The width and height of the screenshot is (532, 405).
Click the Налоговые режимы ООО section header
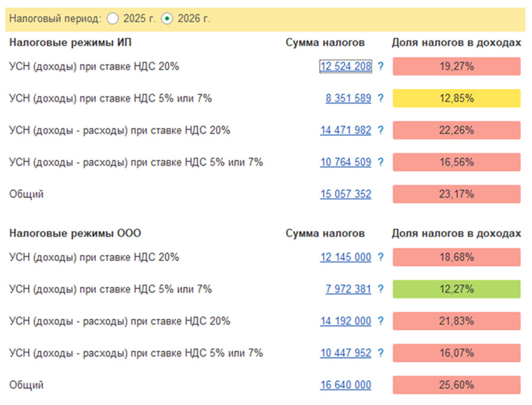coord(75,233)
